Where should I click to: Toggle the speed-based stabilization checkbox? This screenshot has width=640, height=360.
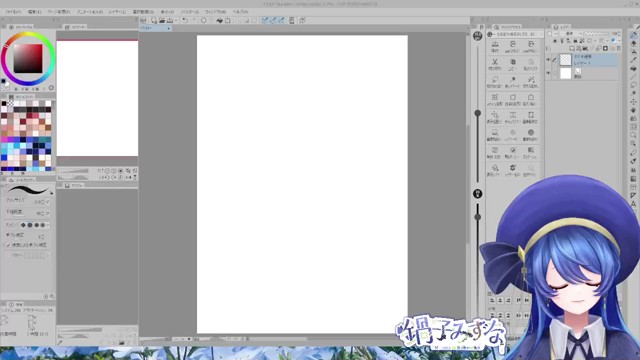tap(8, 245)
